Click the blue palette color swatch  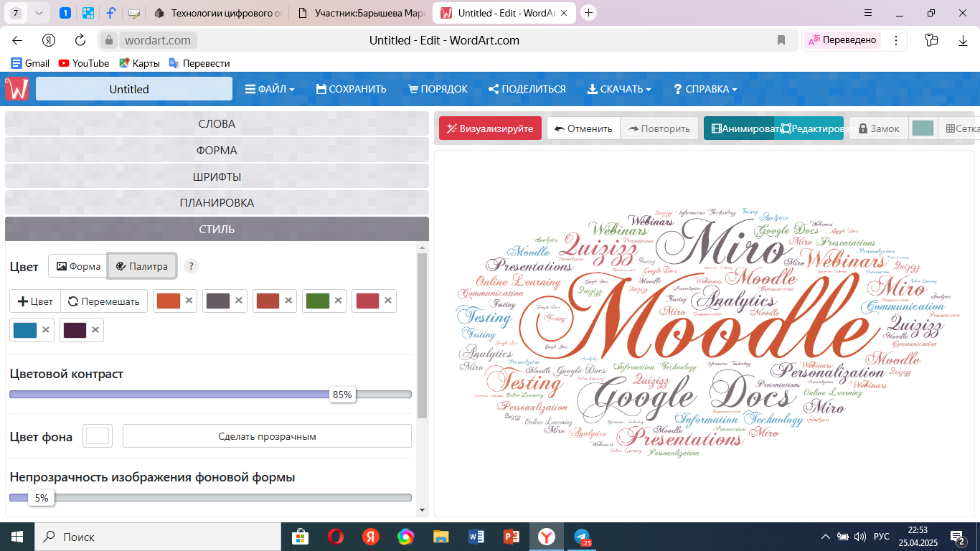25,330
